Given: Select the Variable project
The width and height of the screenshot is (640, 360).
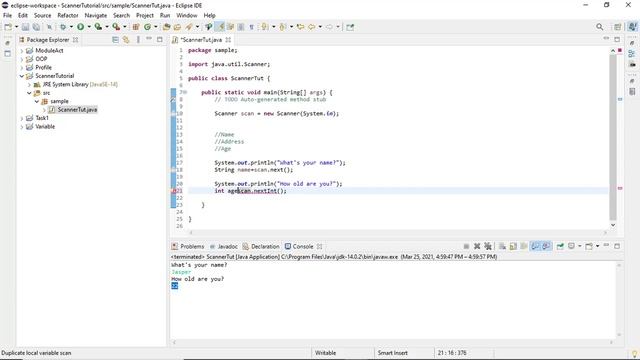Looking at the screenshot, I should point(45,127).
